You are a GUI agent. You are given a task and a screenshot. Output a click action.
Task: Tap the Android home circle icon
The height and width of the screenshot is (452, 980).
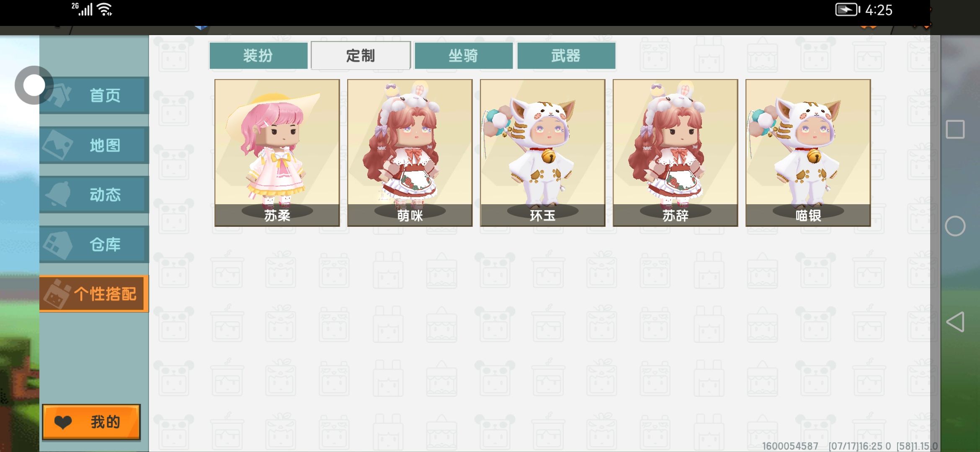pyautogui.click(x=955, y=226)
